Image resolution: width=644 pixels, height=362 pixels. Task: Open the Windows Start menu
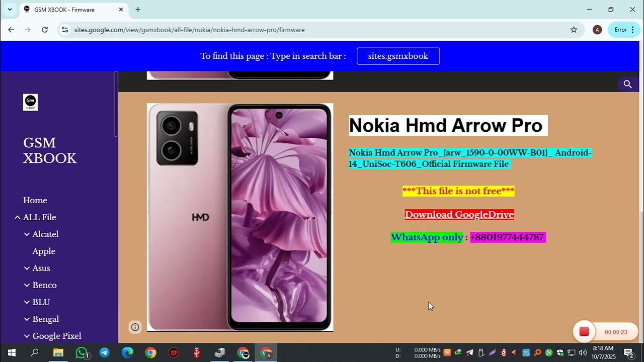[12, 353]
